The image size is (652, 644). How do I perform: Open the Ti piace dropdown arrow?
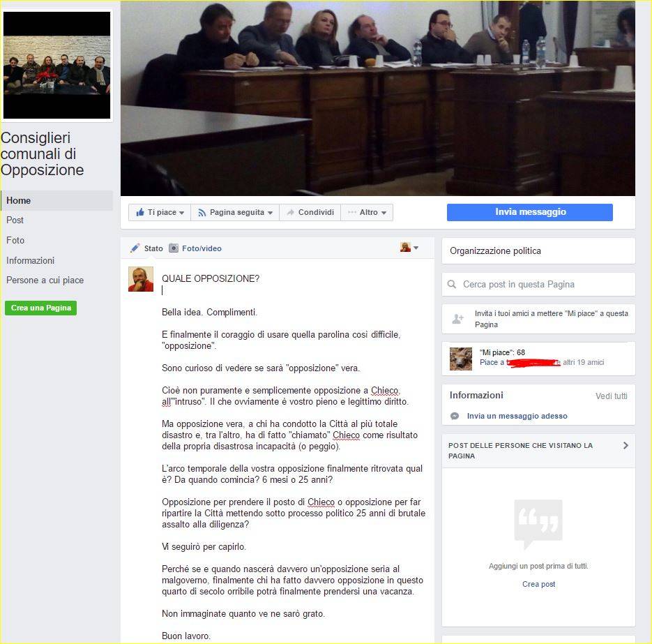click(x=182, y=213)
